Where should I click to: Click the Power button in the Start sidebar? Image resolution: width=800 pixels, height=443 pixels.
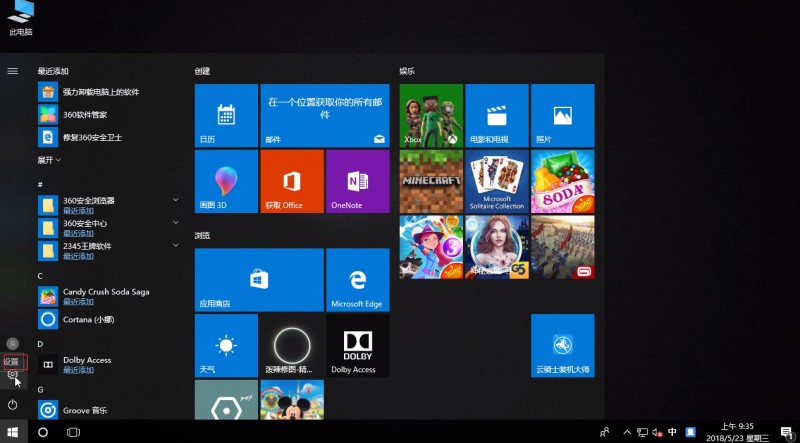tap(13, 405)
